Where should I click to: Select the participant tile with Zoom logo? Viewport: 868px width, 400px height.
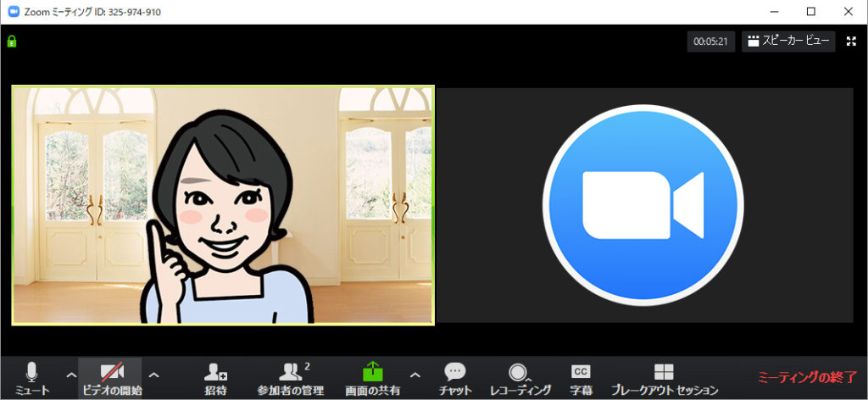(644, 205)
